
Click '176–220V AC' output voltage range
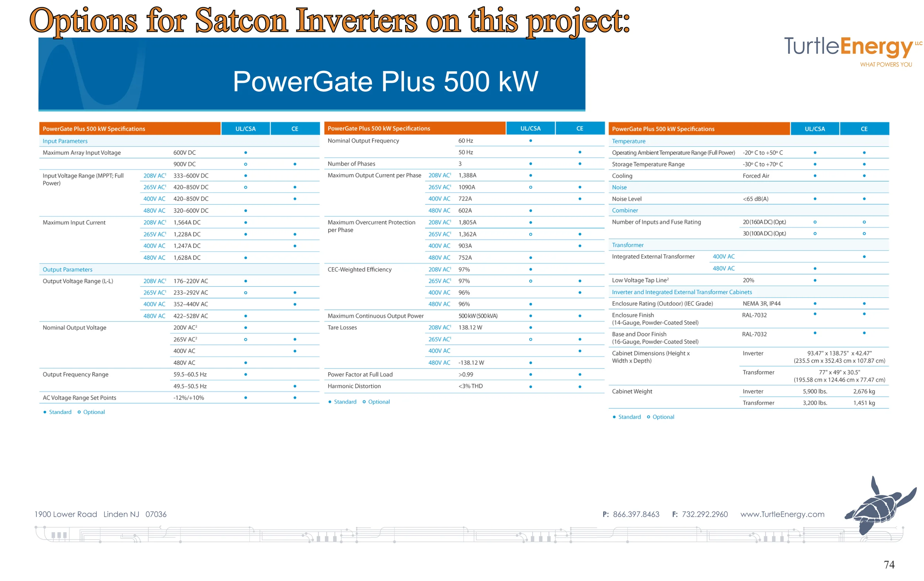(x=190, y=281)
